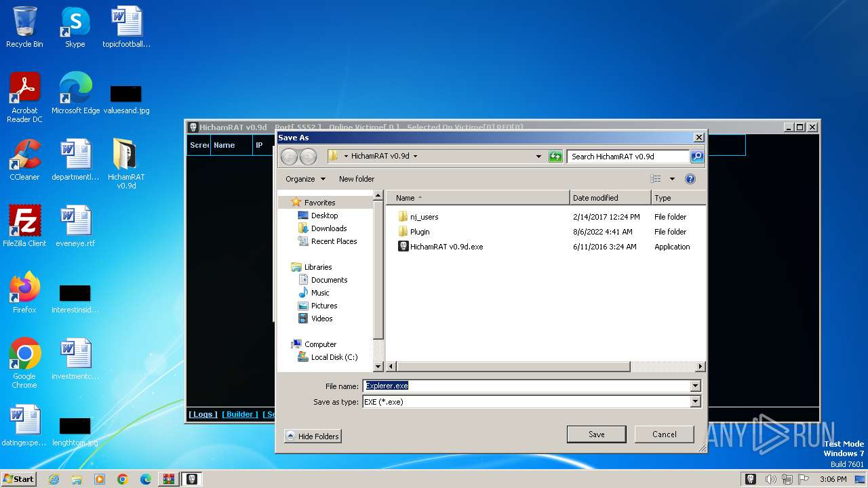Click the File name input field

click(526, 386)
